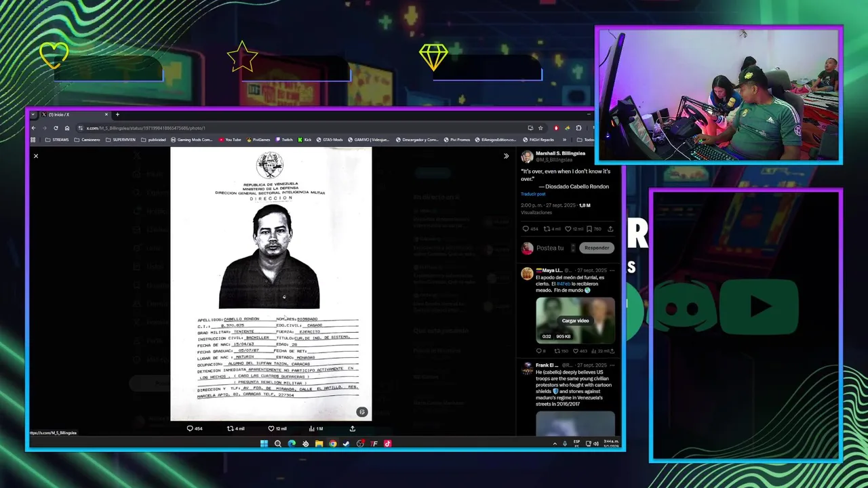
Task: Open the SUPERVIVIEN bookmark folder
Action: [x=120, y=140]
